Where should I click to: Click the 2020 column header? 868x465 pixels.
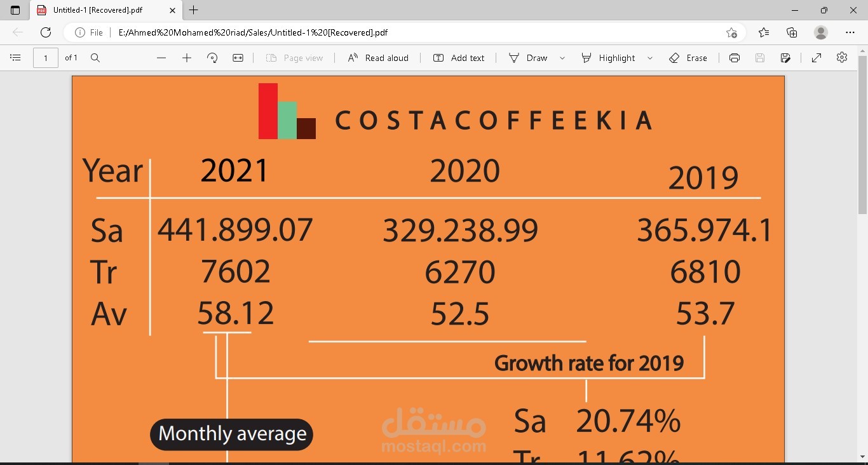click(465, 171)
